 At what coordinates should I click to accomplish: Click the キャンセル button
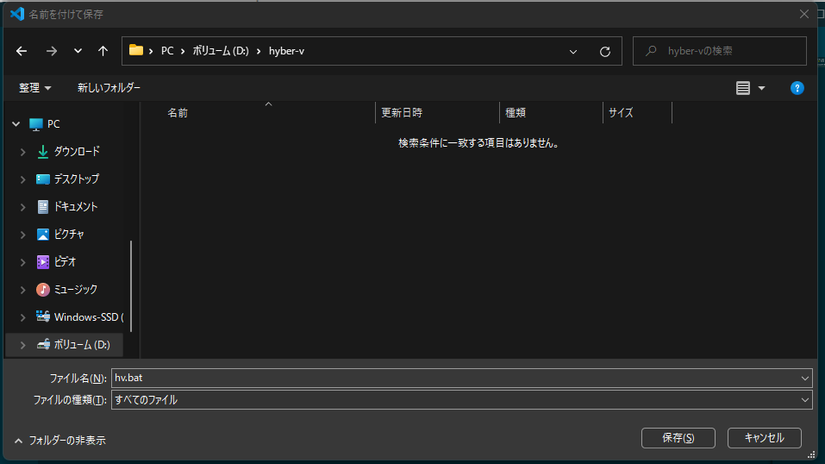click(764, 438)
